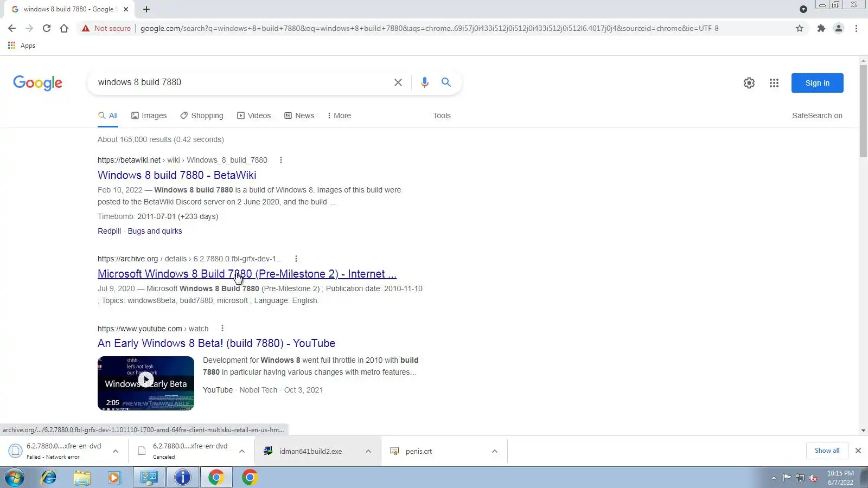Open SafeSearch on settings

817,115
